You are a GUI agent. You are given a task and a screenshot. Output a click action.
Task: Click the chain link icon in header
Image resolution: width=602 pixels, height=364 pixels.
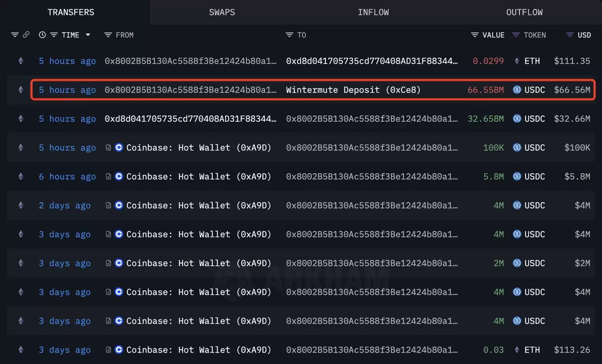tap(26, 35)
